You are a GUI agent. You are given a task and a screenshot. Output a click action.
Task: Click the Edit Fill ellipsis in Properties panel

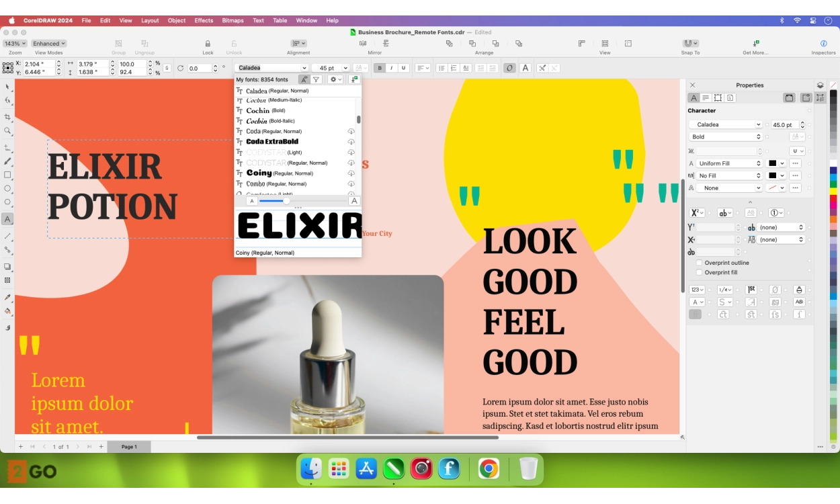click(795, 163)
